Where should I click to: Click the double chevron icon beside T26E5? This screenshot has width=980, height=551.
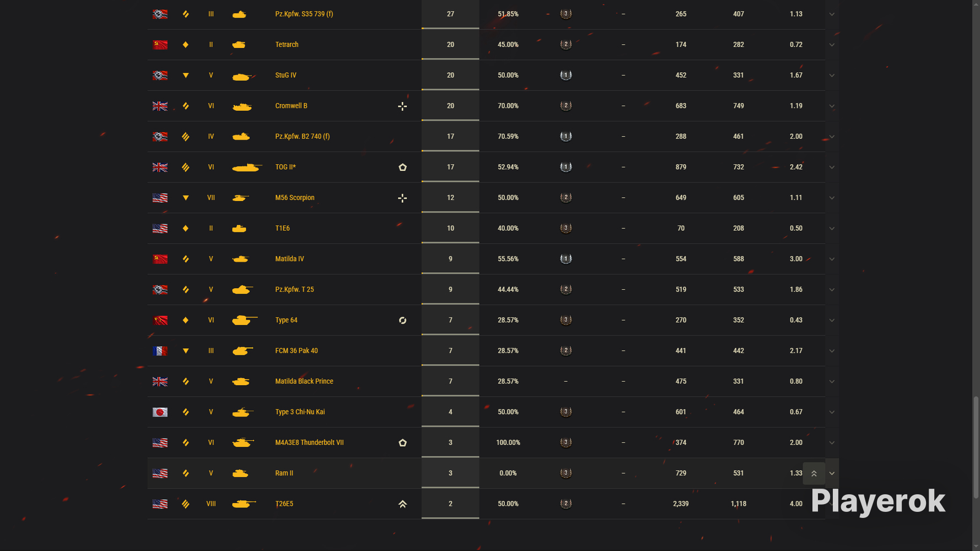[402, 504]
